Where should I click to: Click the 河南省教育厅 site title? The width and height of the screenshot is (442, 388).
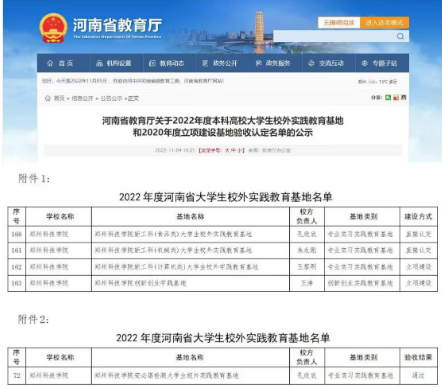(117, 25)
